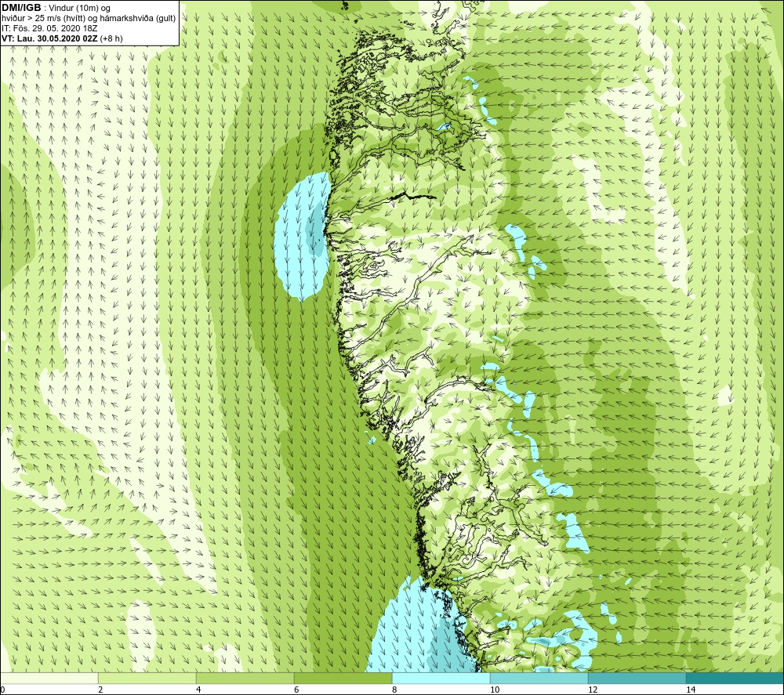Click the 0–2 m/s palest legend swatch
The image size is (784, 695).
pos(49,679)
